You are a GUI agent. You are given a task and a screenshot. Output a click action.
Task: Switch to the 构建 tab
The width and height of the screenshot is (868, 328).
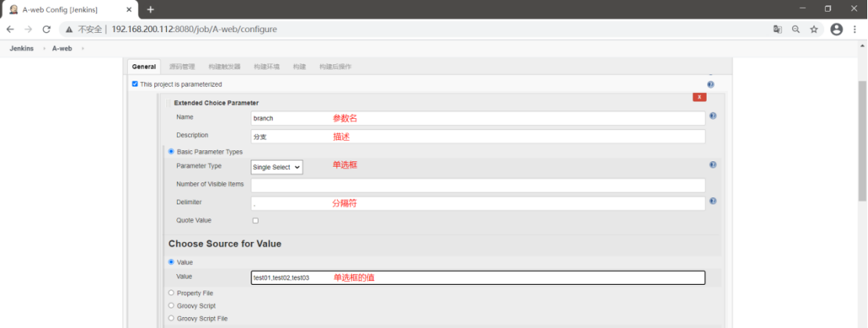tap(299, 67)
